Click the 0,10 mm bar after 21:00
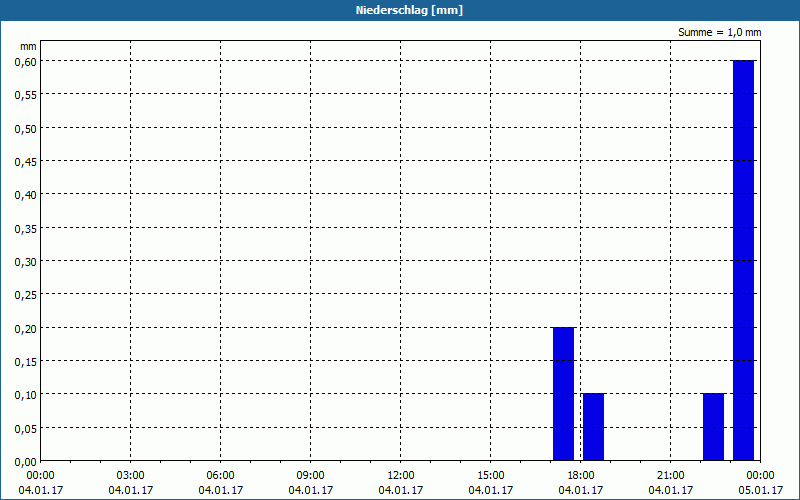Image resolution: width=800 pixels, height=500 pixels. (x=713, y=427)
